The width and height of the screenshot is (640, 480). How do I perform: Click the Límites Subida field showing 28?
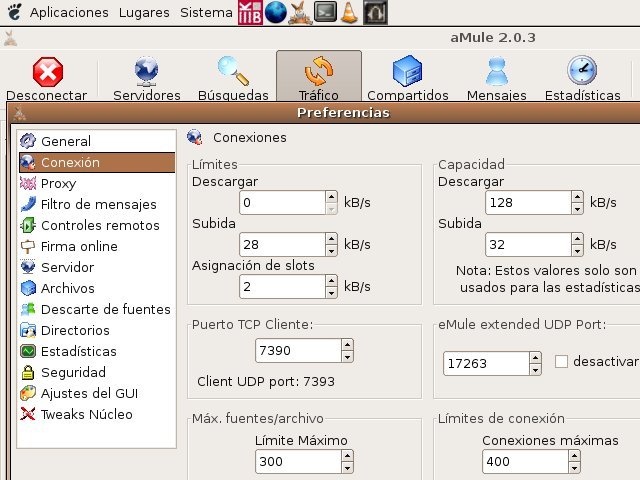click(x=282, y=244)
